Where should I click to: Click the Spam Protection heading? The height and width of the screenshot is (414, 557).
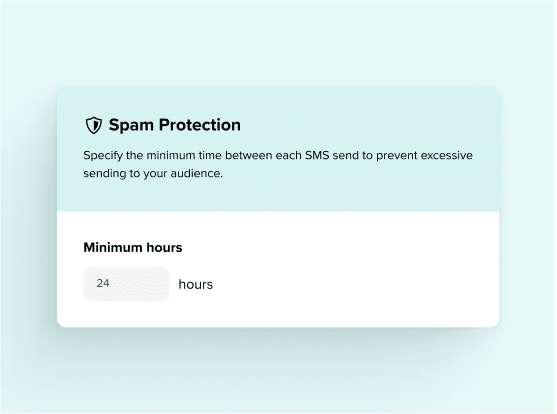point(174,125)
